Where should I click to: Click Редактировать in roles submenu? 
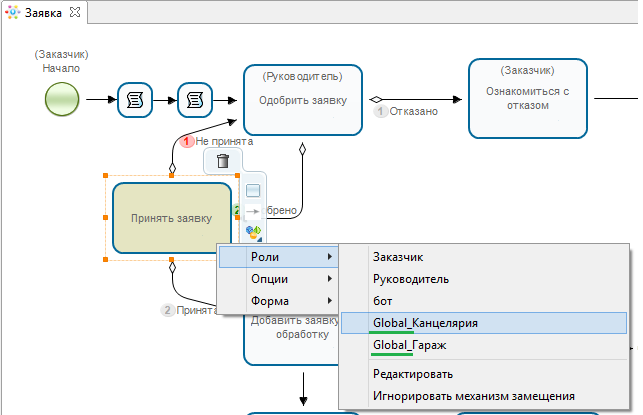tap(412, 374)
